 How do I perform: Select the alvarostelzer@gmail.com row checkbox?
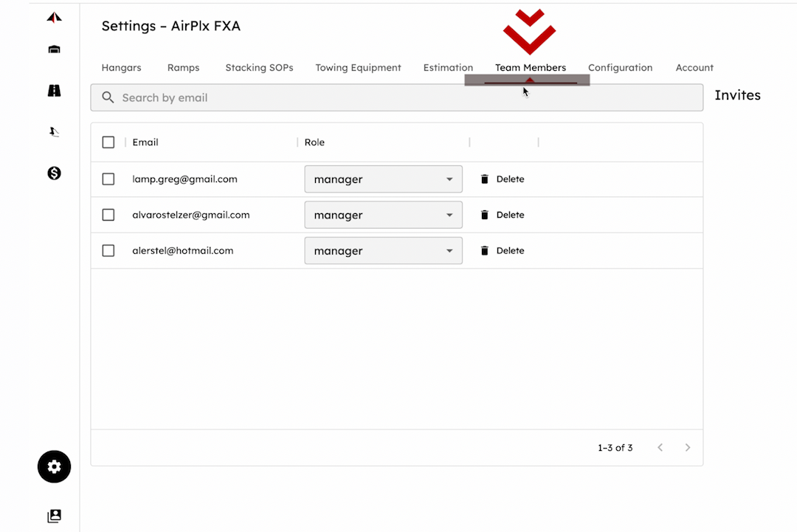tap(108, 215)
